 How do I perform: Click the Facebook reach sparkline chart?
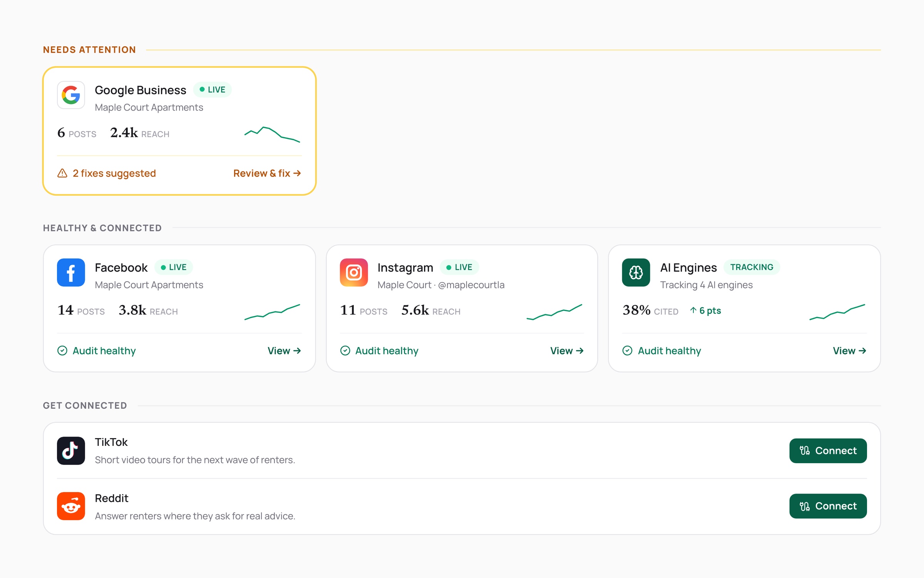tap(272, 312)
